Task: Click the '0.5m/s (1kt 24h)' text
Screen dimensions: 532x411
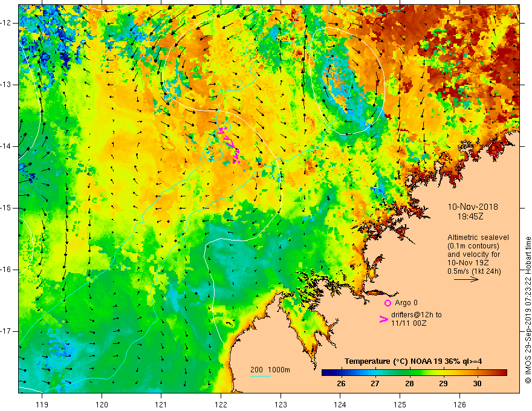Action: click(474, 271)
